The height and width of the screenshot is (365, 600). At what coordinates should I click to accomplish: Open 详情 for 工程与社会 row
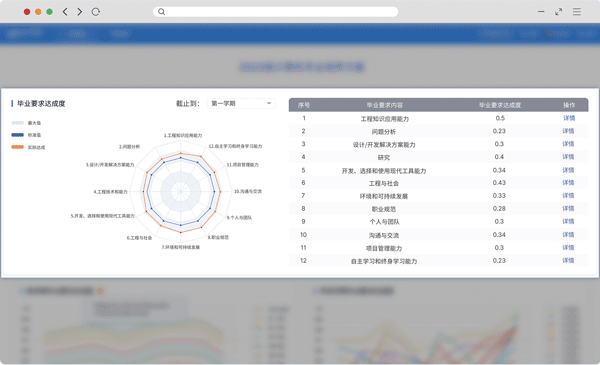pyautogui.click(x=569, y=183)
